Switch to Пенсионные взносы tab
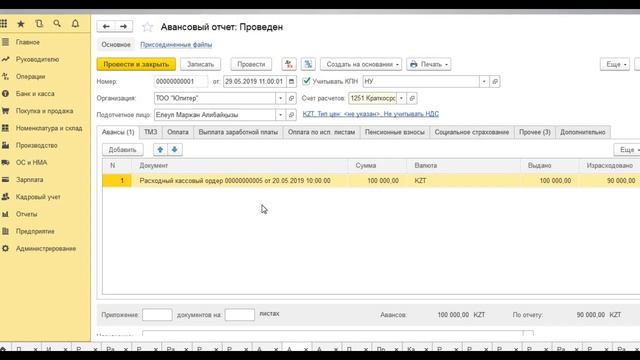The image size is (640, 360). 395,132
